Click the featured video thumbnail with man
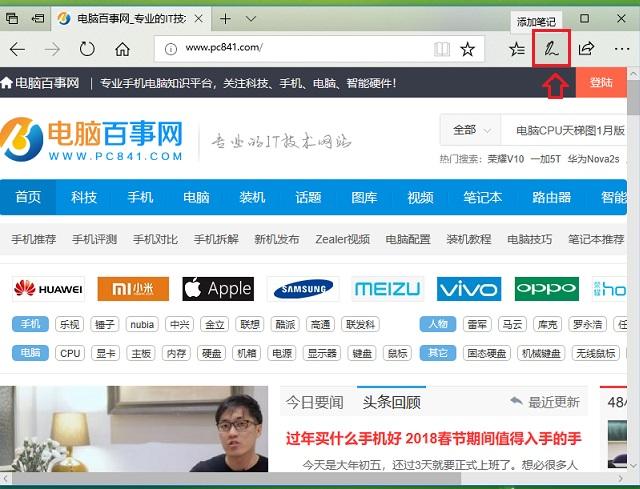The height and width of the screenshot is (489, 640). coord(134,429)
